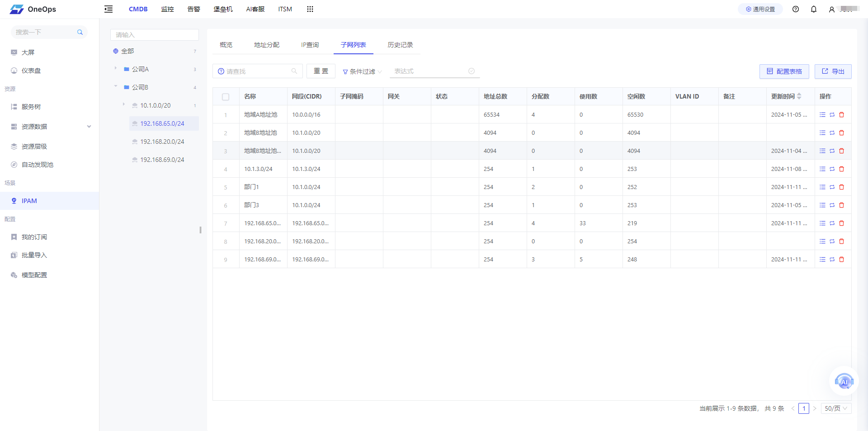Click the sidebar search magnifier icon
This screenshot has width=868, height=431.
[x=80, y=32]
